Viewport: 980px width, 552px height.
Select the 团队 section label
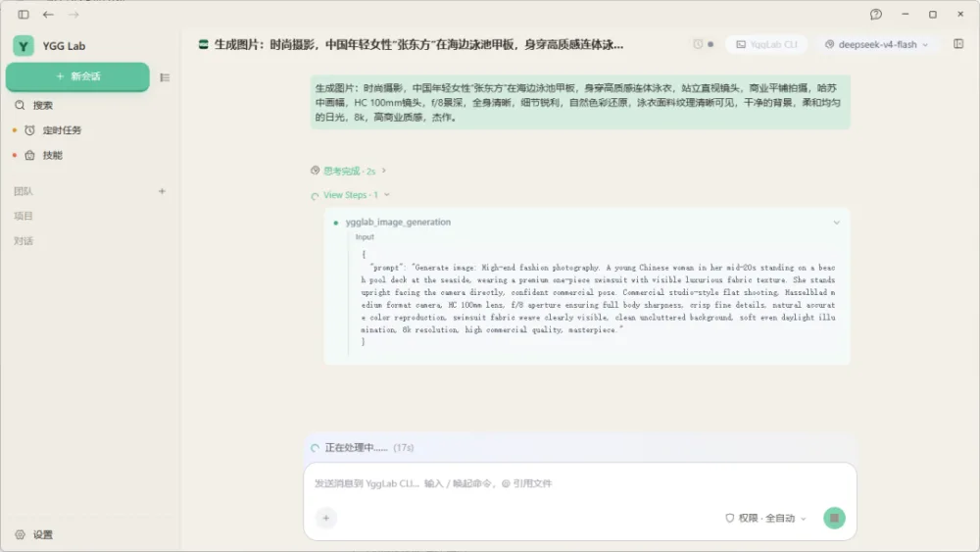pyautogui.click(x=24, y=191)
